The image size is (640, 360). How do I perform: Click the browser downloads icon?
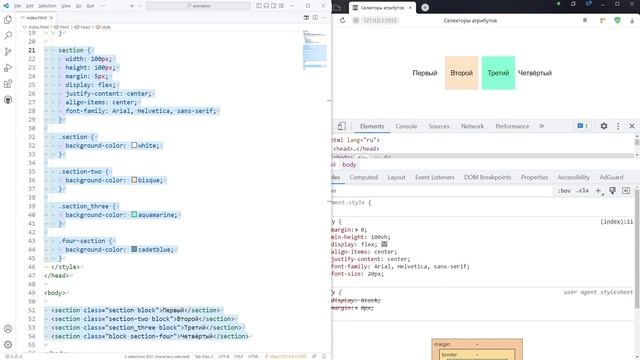(632, 20)
